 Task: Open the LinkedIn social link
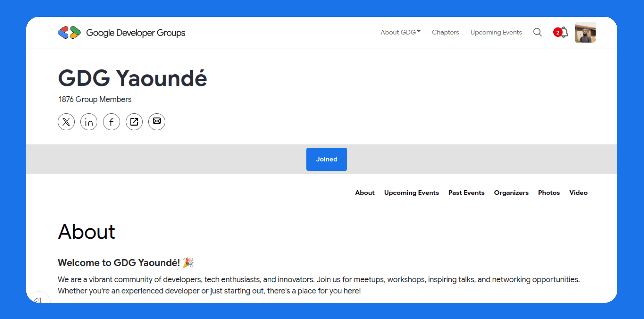pos(89,122)
